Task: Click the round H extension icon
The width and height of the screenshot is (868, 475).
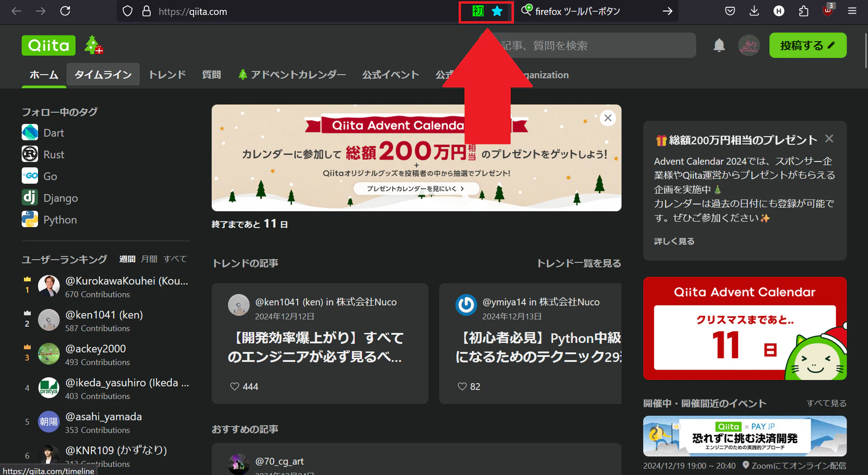Action: [x=778, y=11]
